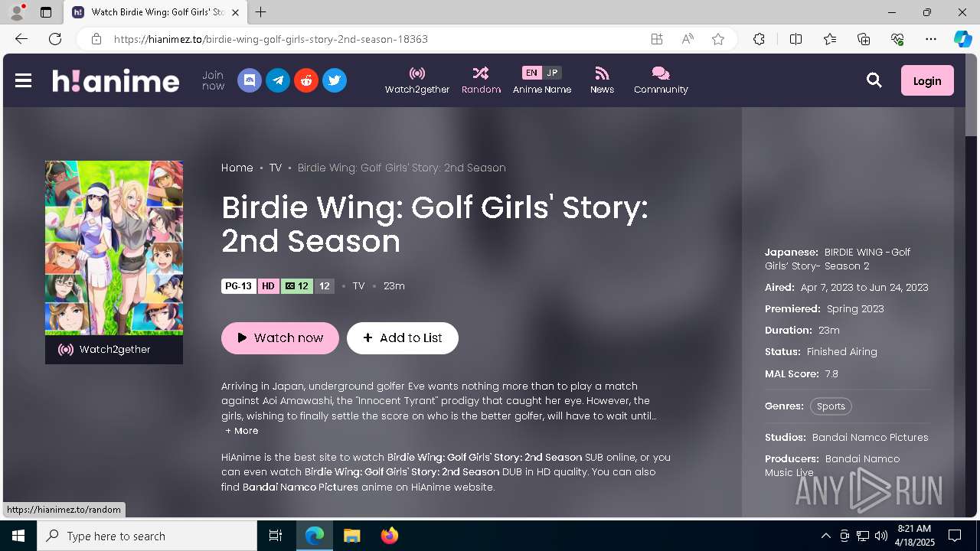Click the address bar URL
980x551 pixels.
click(271, 39)
